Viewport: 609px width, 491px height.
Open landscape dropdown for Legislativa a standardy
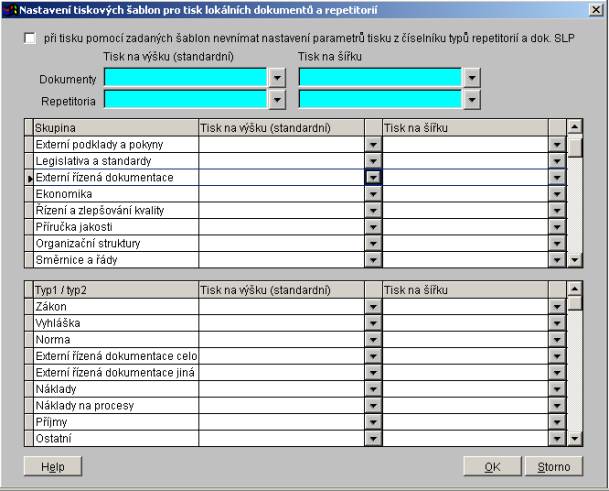coord(557,161)
